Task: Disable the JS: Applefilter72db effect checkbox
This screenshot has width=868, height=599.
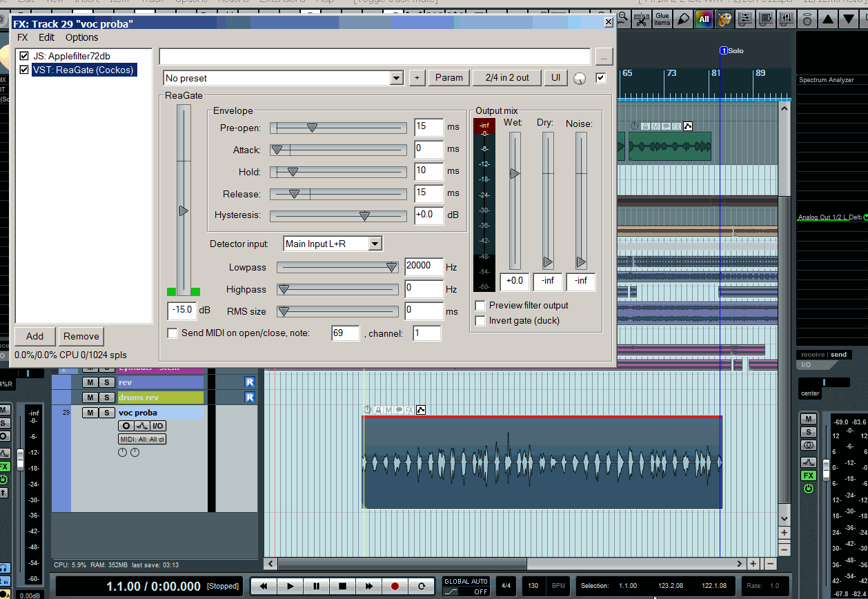Action: click(25, 56)
